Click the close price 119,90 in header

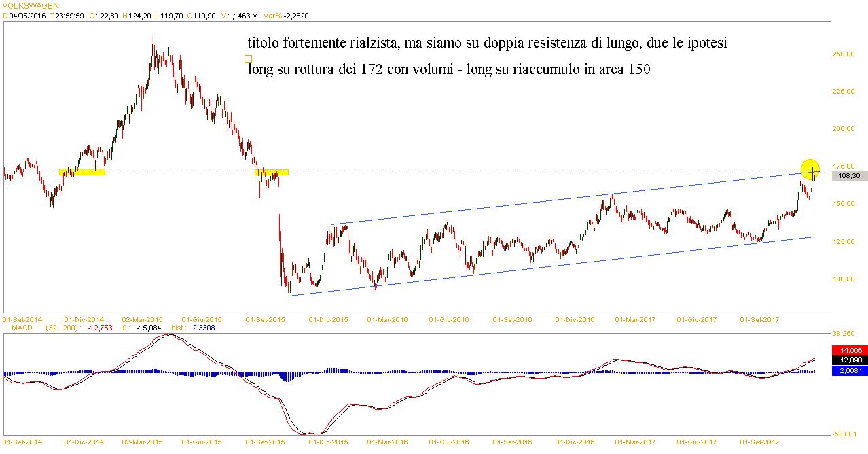click(x=205, y=15)
